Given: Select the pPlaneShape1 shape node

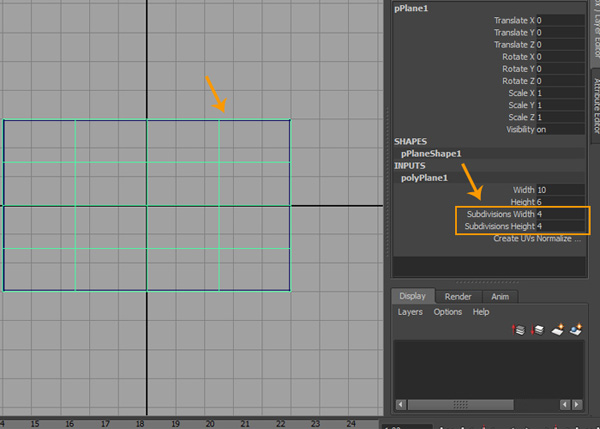Looking at the screenshot, I should coord(431,154).
